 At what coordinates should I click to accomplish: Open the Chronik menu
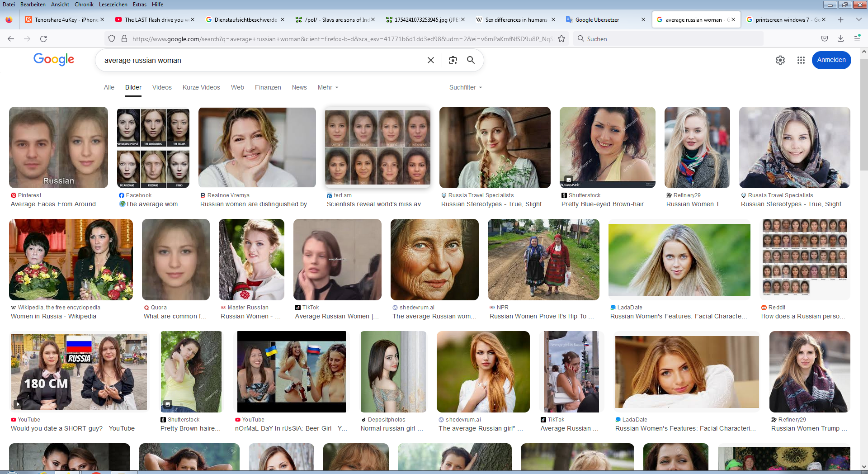tap(84, 5)
